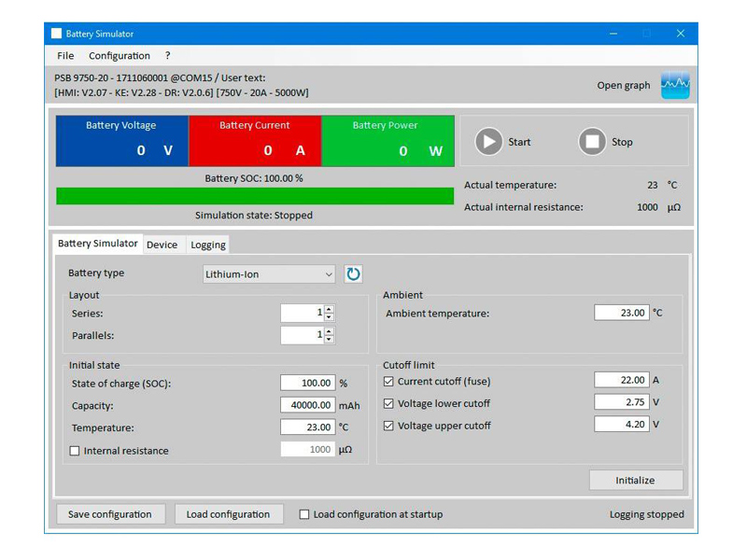The width and height of the screenshot is (747, 560).
Task: Click the Save configuration button
Action: 110,514
